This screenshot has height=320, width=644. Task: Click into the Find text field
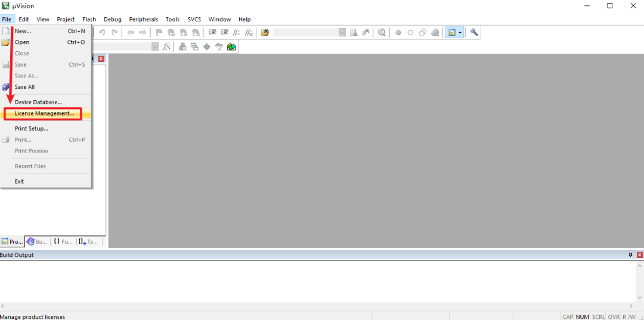[x=305, y=32]
